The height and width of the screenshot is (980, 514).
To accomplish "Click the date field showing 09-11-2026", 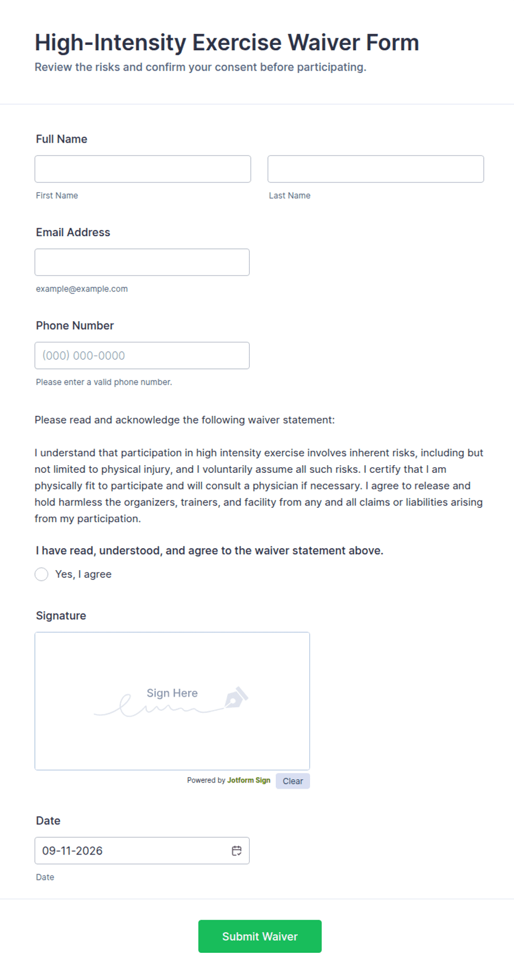I will (x=142, y=851).
